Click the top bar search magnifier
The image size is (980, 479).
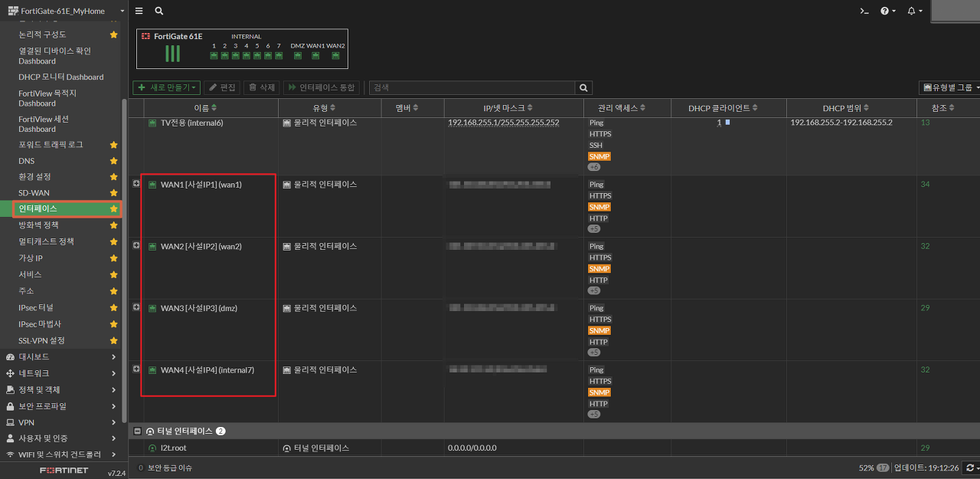point(158,11)
